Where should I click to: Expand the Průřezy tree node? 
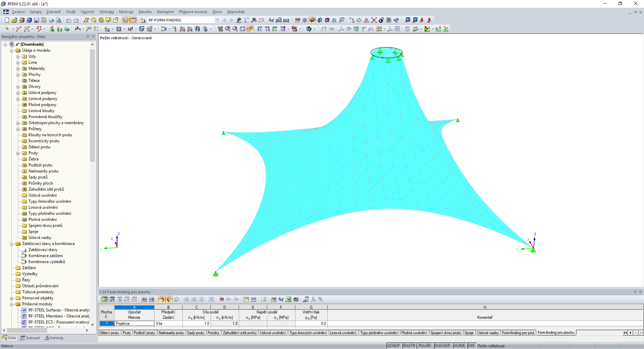[x=18, y=129]
